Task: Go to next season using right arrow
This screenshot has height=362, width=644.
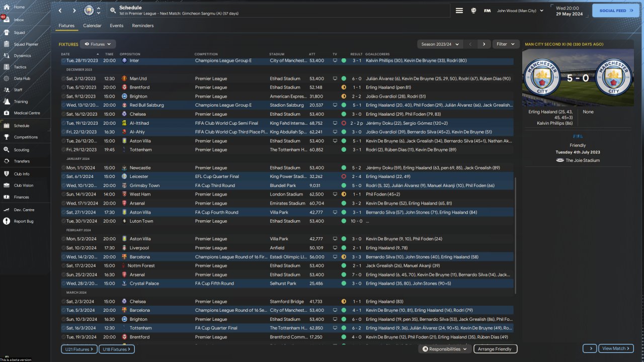Action: [x=484, y=44]
